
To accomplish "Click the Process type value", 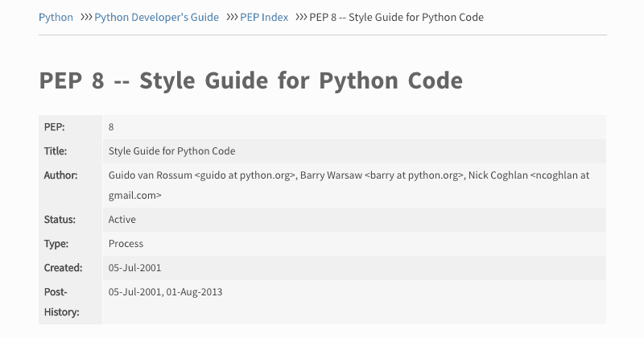I will (x=126, y=244).
